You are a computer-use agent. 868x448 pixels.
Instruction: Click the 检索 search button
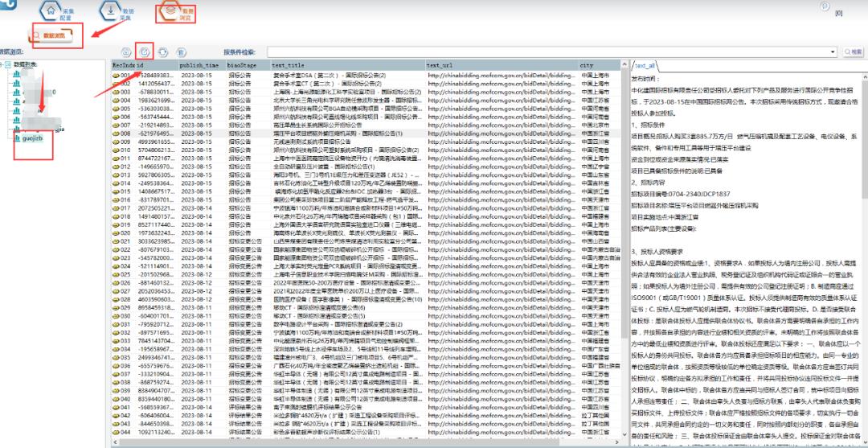tap(853, 51)
